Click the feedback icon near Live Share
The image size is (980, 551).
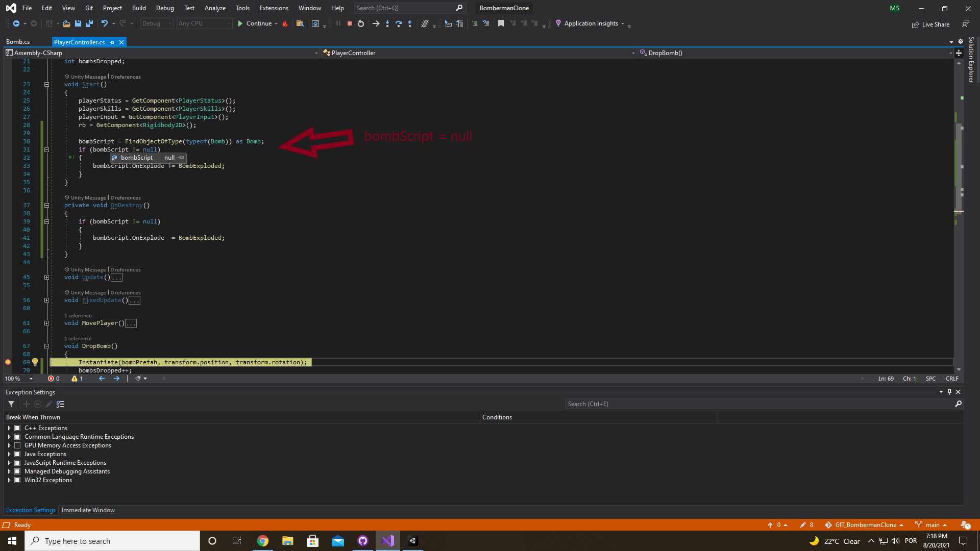[965, 24]
